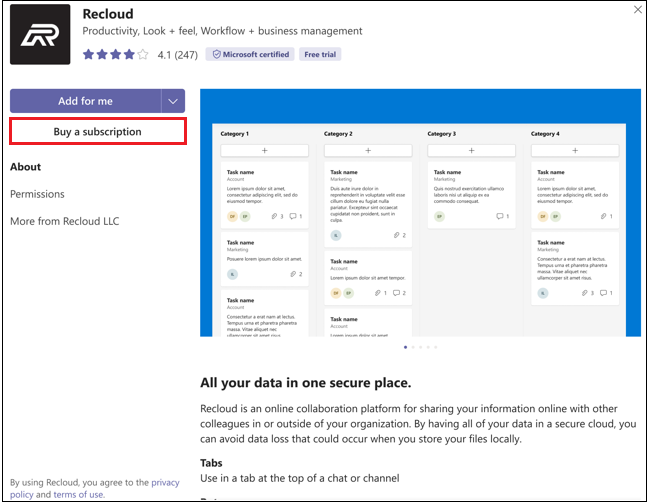
Task: Open More from Recloud LLC
Action: tap(64, 221)
